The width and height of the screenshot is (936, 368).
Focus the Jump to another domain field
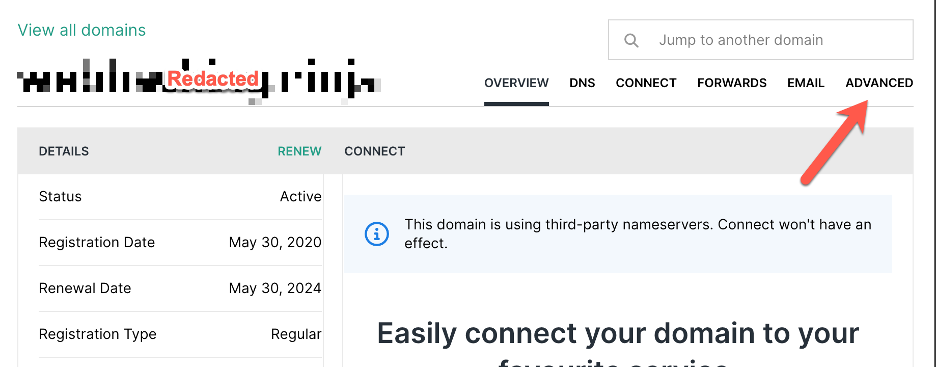tap(760, 40)
